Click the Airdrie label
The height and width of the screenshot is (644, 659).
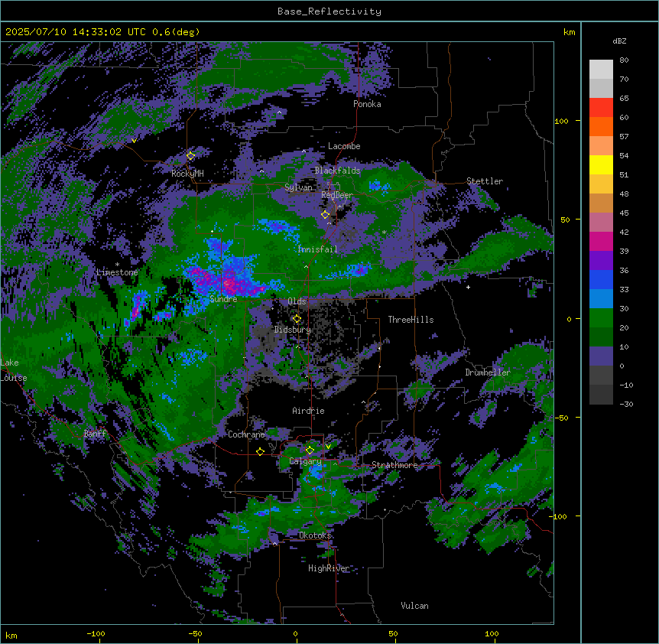tap(308, 411)
